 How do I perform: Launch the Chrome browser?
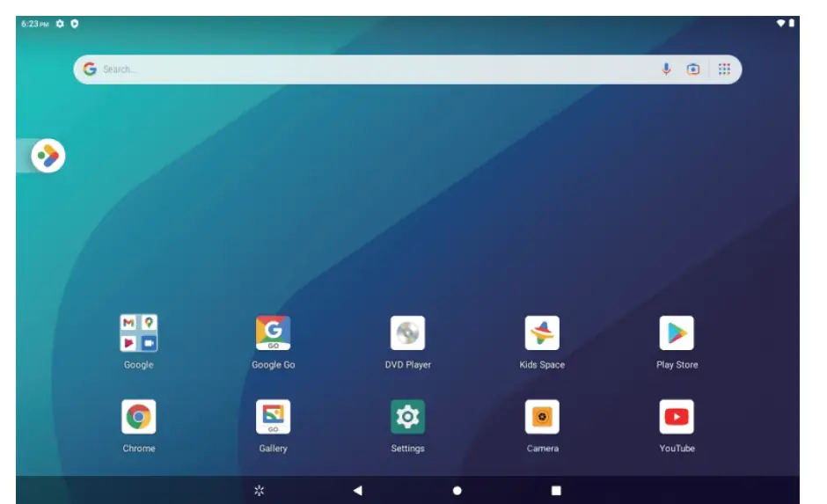[x=139, y=417]
